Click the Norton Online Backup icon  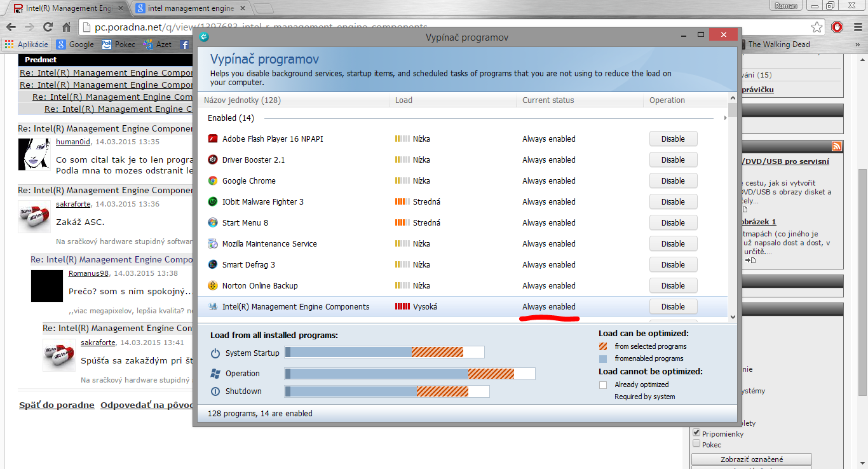tap(213, 285)
